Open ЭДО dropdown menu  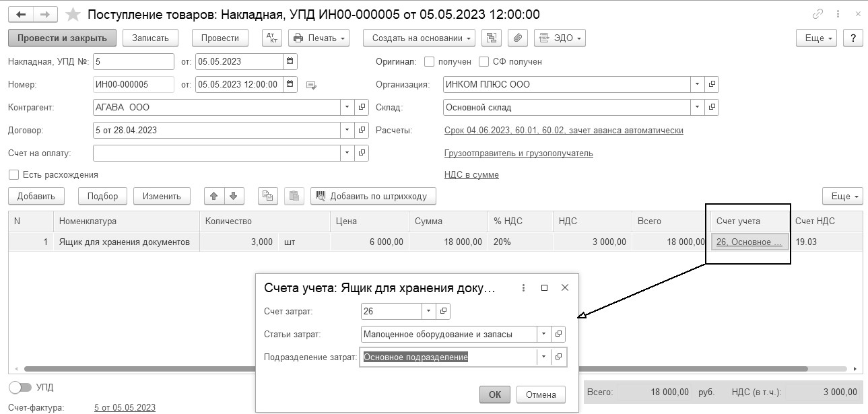(560, 38)
